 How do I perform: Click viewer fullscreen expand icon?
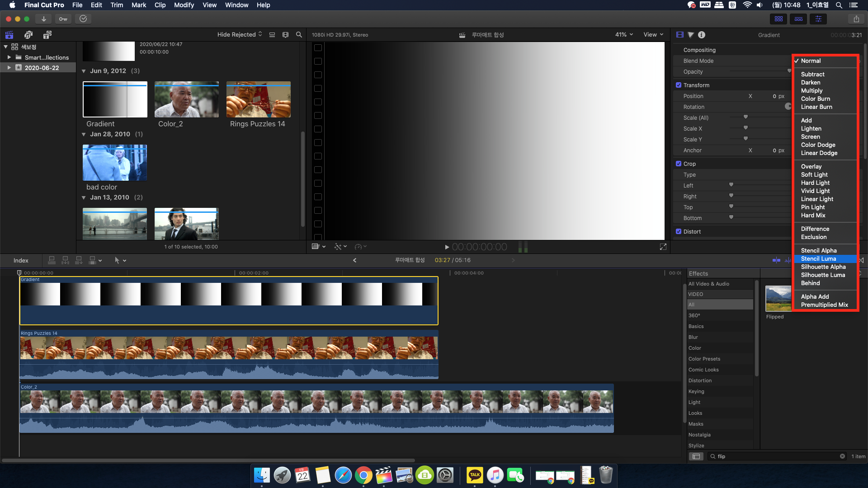tap(663, 247)
